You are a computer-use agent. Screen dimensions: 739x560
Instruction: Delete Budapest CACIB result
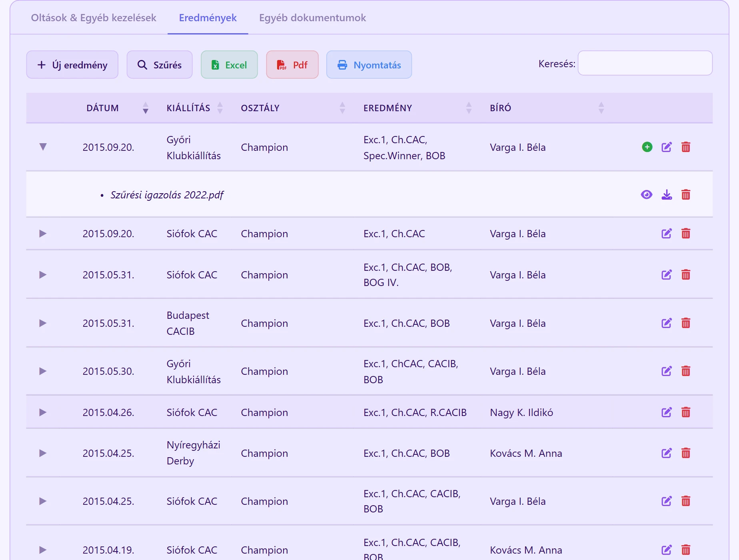686,323
